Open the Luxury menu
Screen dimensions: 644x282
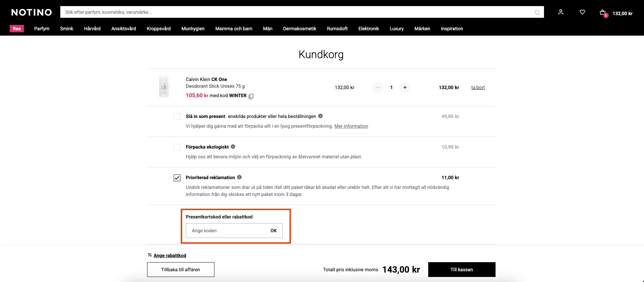(397, 29)
